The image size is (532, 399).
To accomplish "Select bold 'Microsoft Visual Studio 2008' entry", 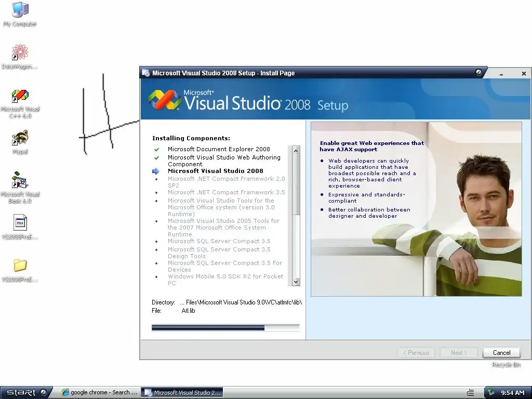I will 216,171.
